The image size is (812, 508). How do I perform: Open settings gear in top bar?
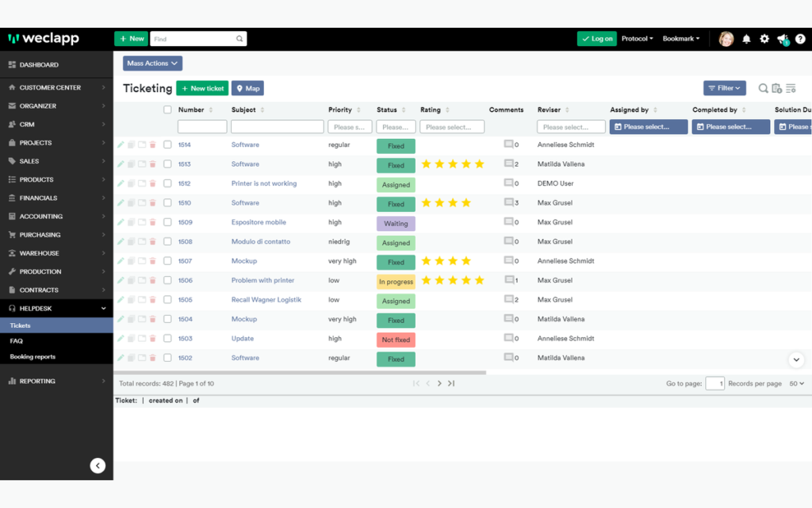(764, 39)
